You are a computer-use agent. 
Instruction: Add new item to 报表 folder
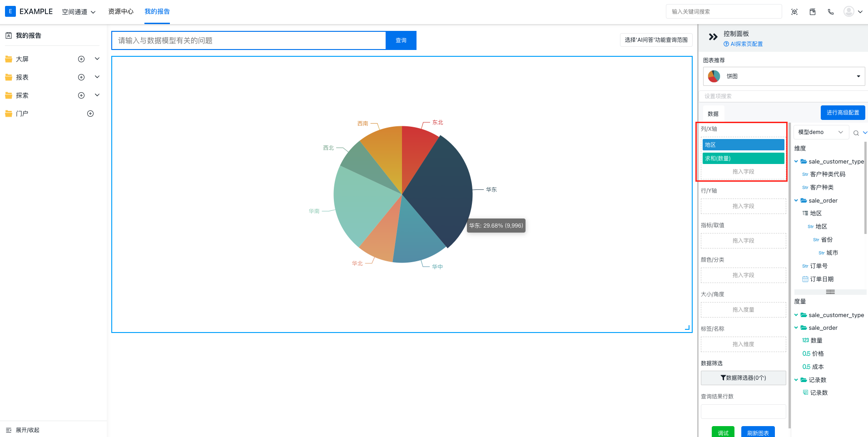[x=81, y=77]
